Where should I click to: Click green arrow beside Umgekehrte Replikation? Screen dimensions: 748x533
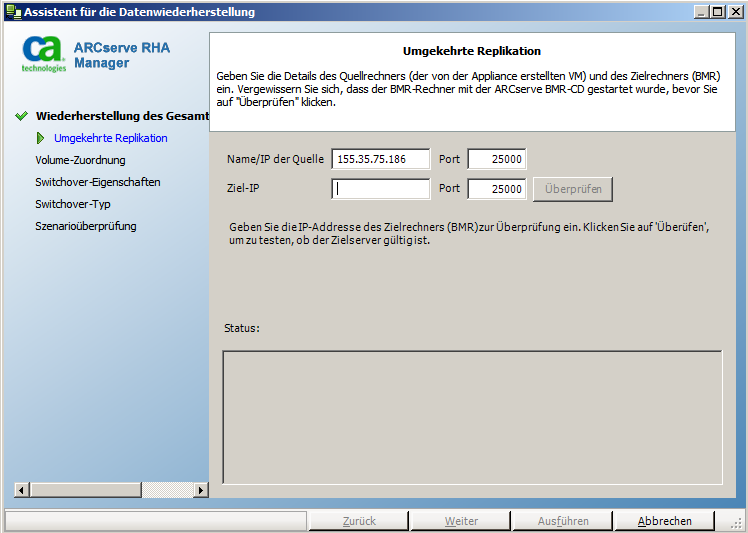(41, 138)
